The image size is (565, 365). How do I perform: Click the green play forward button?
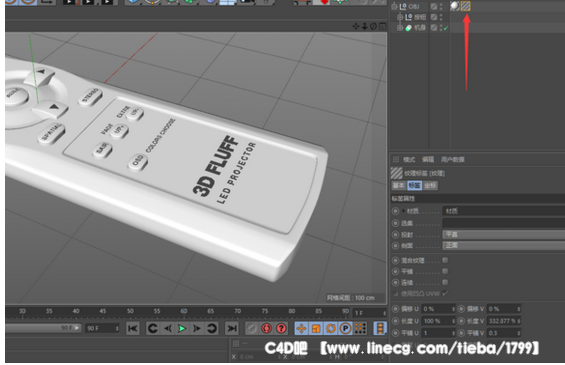coord(182,329)
